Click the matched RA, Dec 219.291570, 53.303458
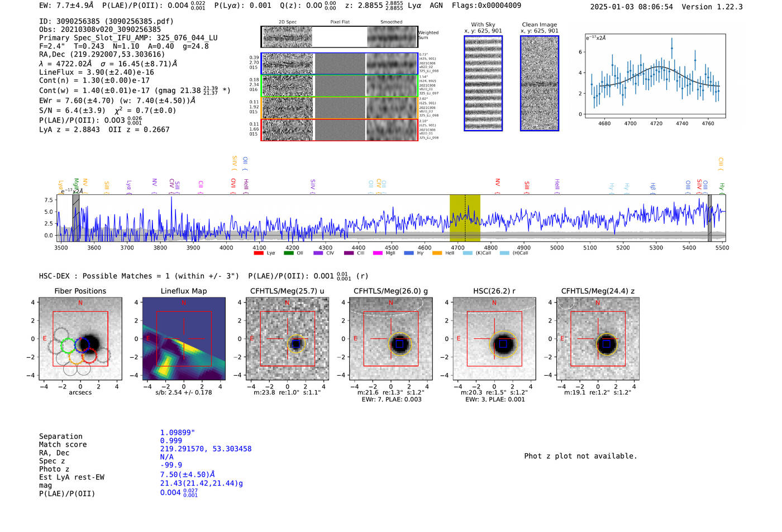782x532 pixels. pos(206,449)
